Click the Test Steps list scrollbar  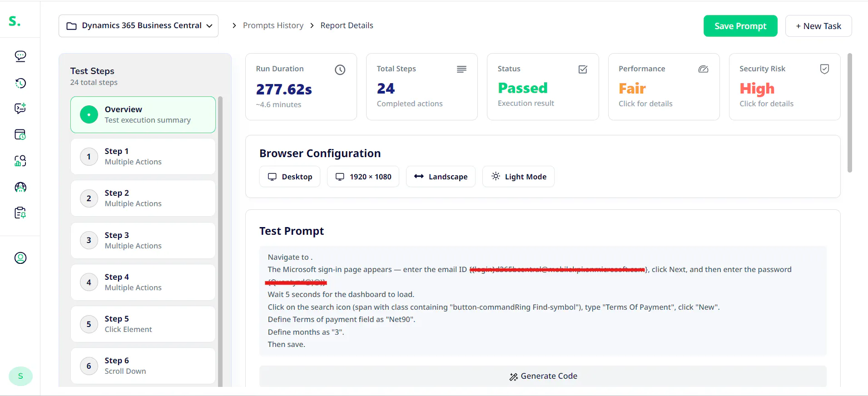(220, 241)
